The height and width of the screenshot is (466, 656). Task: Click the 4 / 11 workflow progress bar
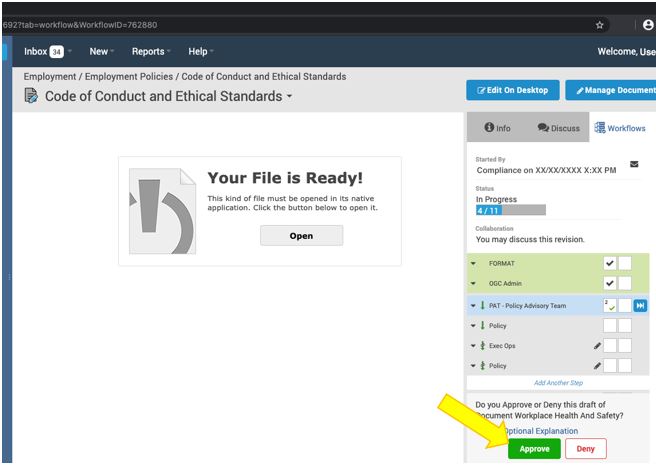(510, 210)
